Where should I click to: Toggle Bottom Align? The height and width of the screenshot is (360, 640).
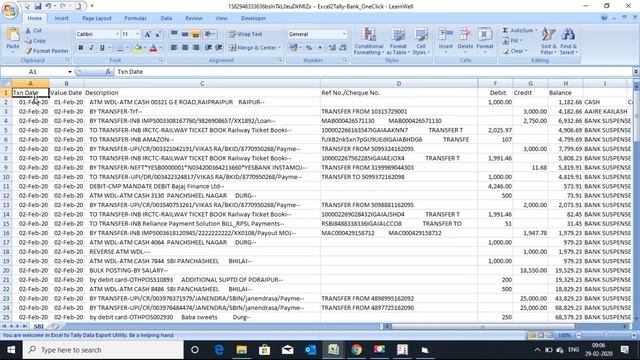pos(196,34)
